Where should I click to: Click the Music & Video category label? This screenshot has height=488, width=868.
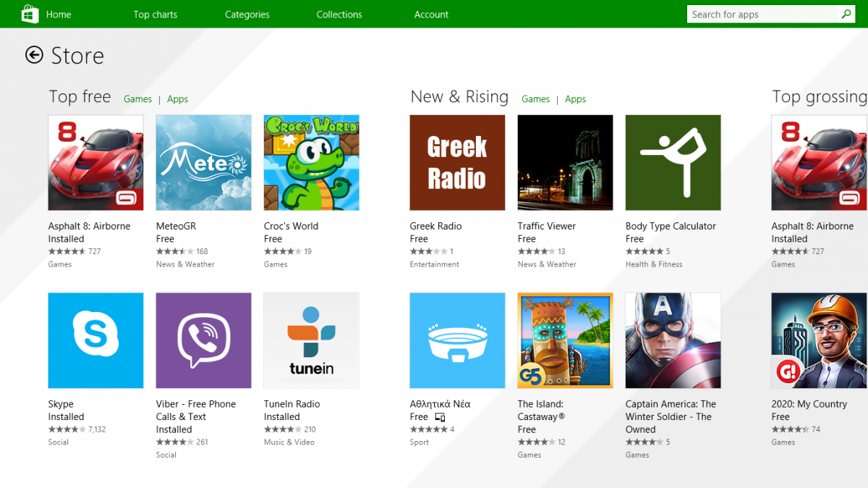[289, 442]
